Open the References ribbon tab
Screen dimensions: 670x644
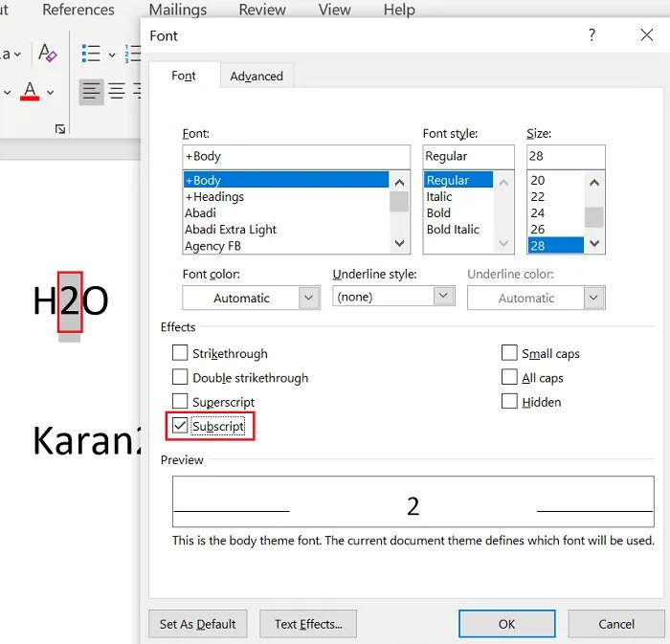pos(78,10)
